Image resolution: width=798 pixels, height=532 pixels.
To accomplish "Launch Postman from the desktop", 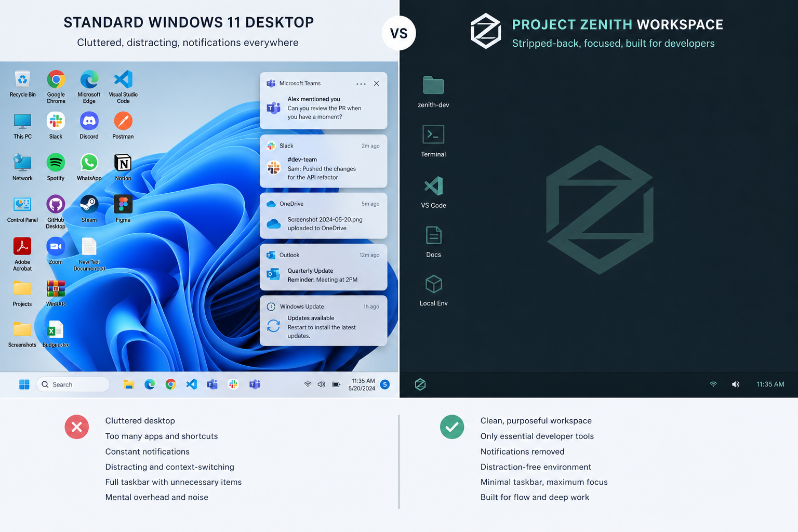I will point(123,121).
